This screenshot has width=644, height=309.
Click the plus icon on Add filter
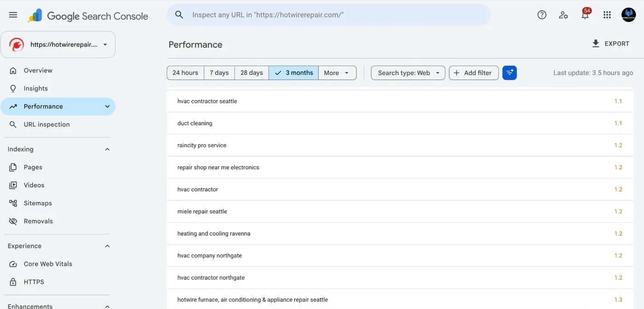tap(456, 73)
